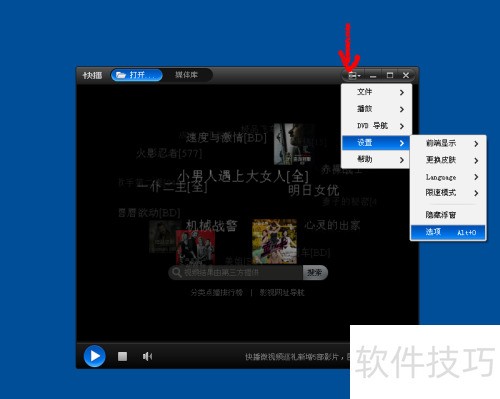Choose 隐藏浮窗 in the settings submenu
Image resolution: width=500 pixels, height=399 pixels.
tap(448, 215)
